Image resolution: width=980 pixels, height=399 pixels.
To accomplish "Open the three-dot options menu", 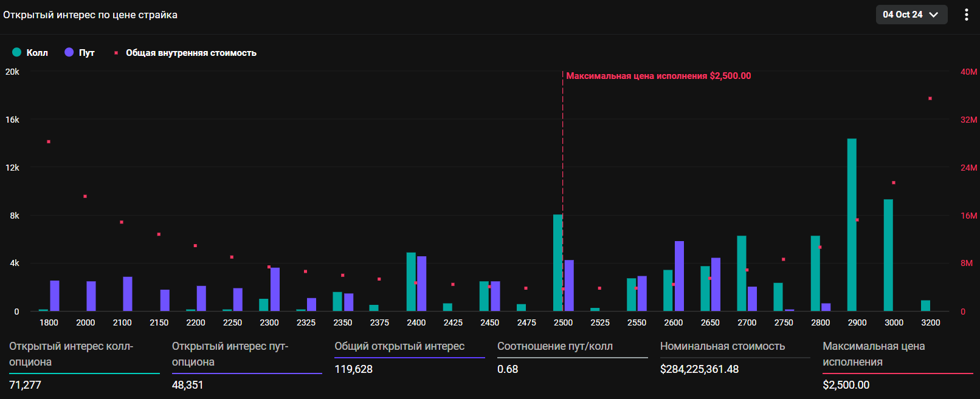I will [966, 15].
